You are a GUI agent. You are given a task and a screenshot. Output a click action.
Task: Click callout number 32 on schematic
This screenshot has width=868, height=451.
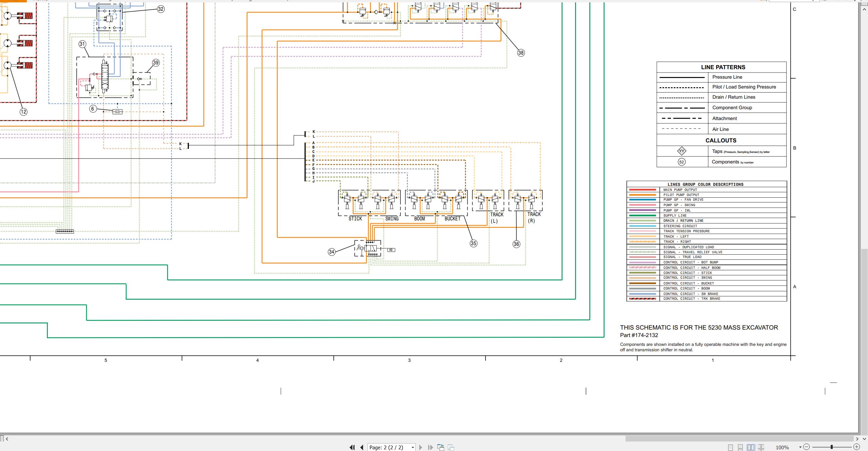point(161,9)
